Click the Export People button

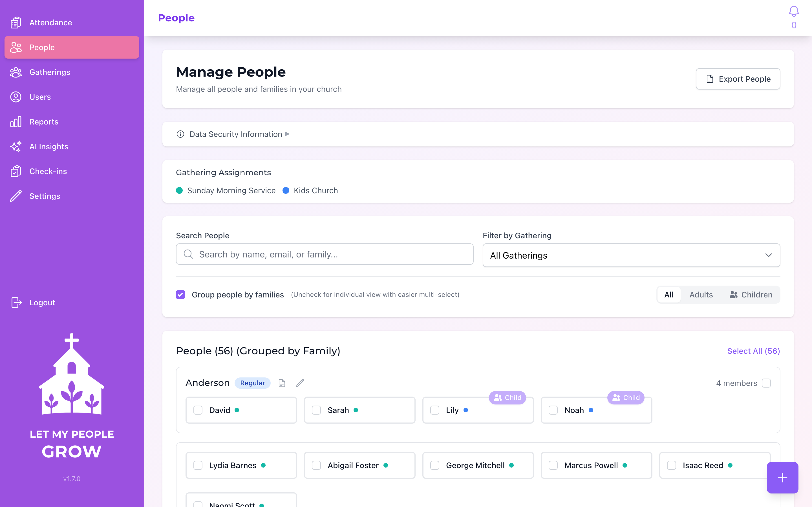point(738,79)
